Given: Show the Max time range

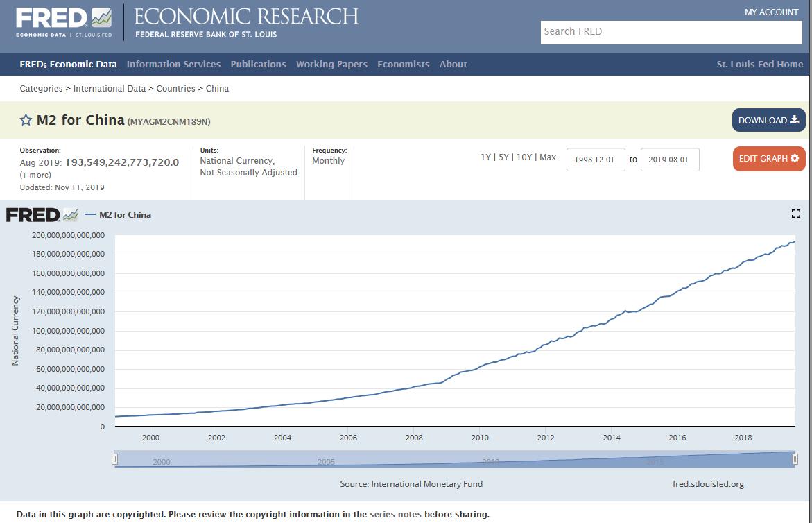Looking at the screenshot, I should [x=548, y=157].
